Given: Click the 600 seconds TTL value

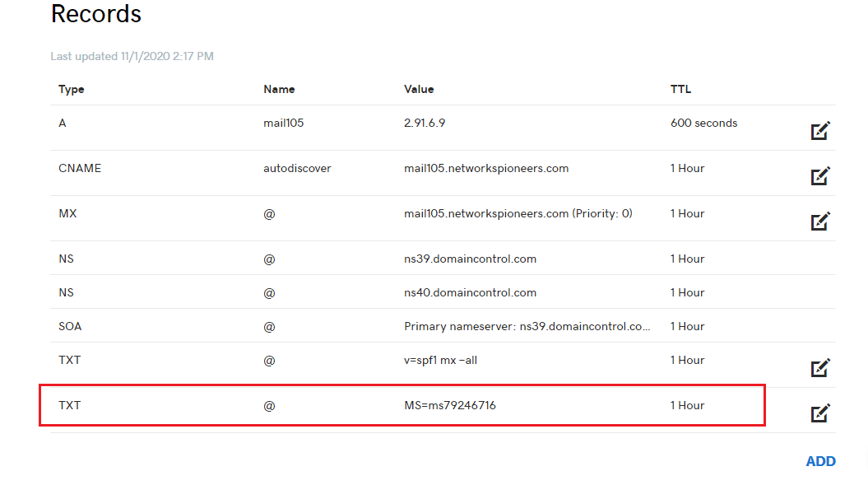Looking at the screenshot, I should tap(703, 123).
